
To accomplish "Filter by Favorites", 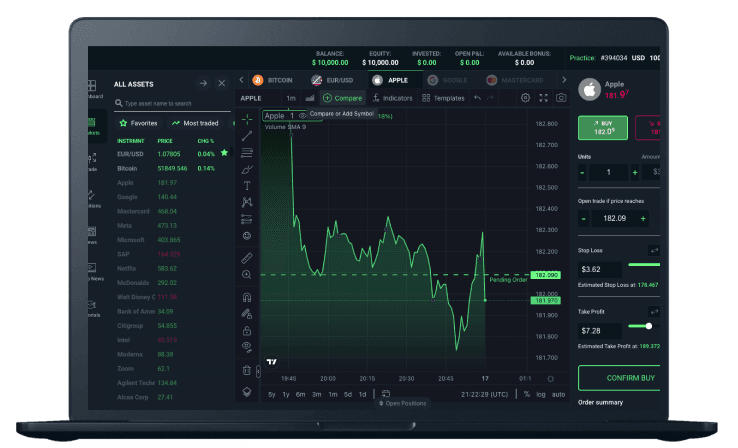I will click(x=139, y=123).
